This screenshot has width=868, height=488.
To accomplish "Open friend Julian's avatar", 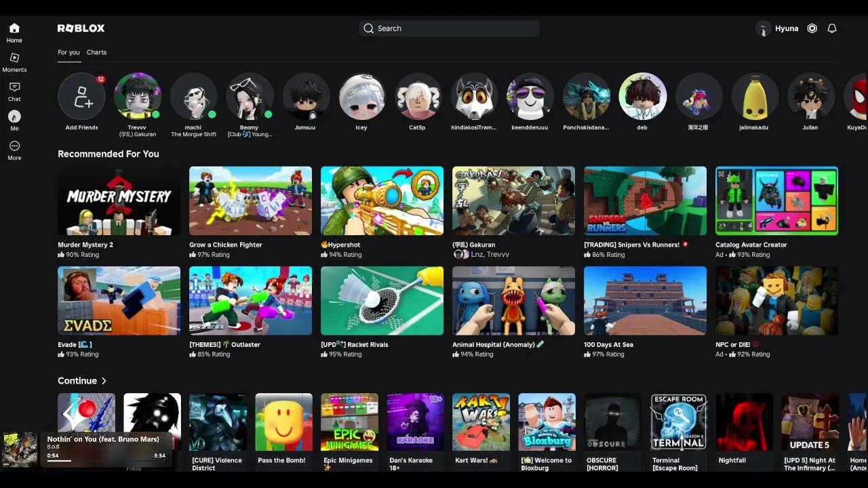I will pos(811,96).
